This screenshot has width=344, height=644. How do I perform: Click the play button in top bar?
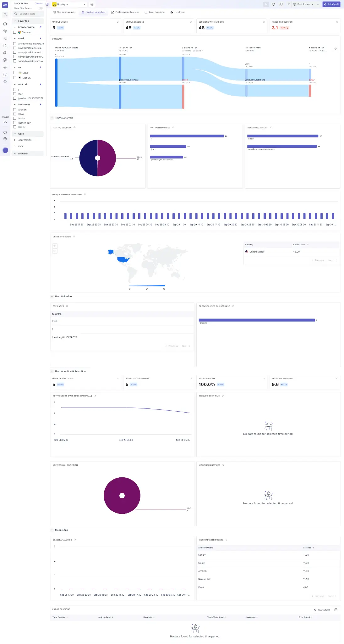click(266, 4)
